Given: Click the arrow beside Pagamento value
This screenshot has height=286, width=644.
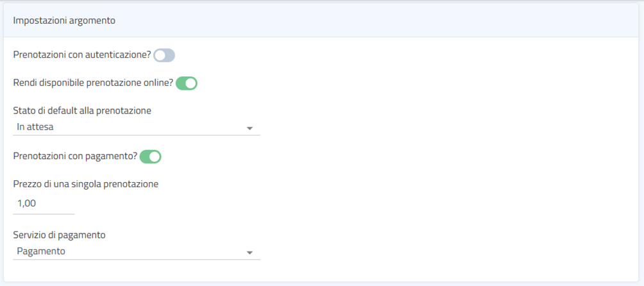Looking at the screenshot, I should click(x=250, y=253).
